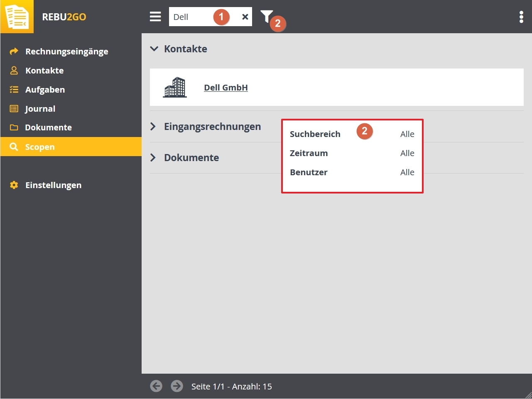Click the REBU2GO document logo icon
Screen dimensions: 532x399
point(17,17)
